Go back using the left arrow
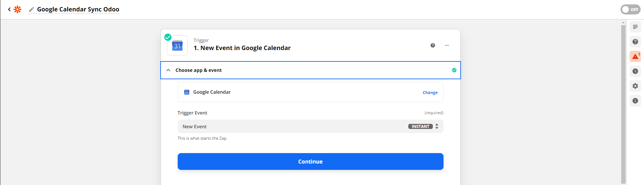This screenshot has height=185, width=644. tap(9, 9)
